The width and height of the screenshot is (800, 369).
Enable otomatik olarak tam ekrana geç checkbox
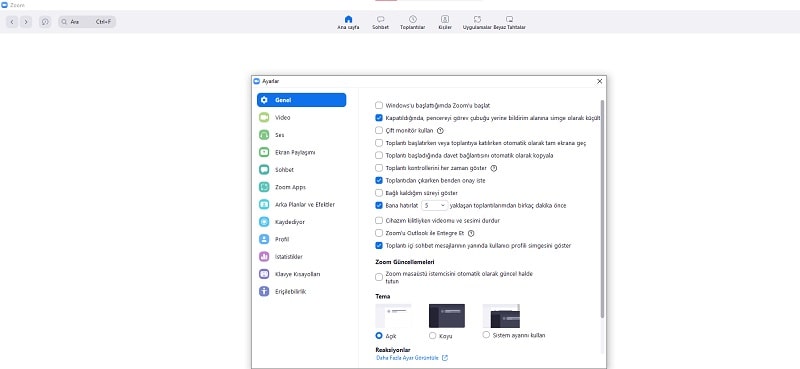[379, 143]
